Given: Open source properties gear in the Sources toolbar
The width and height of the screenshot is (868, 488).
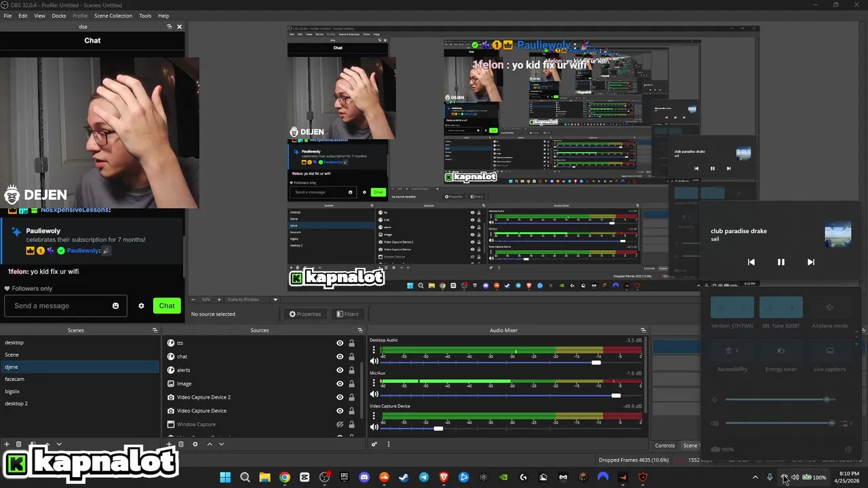Looking at the screenshot, I should pos(195,444).
